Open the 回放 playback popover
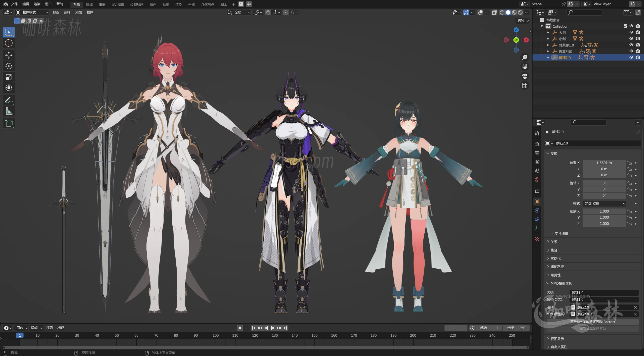 point(22,328)
